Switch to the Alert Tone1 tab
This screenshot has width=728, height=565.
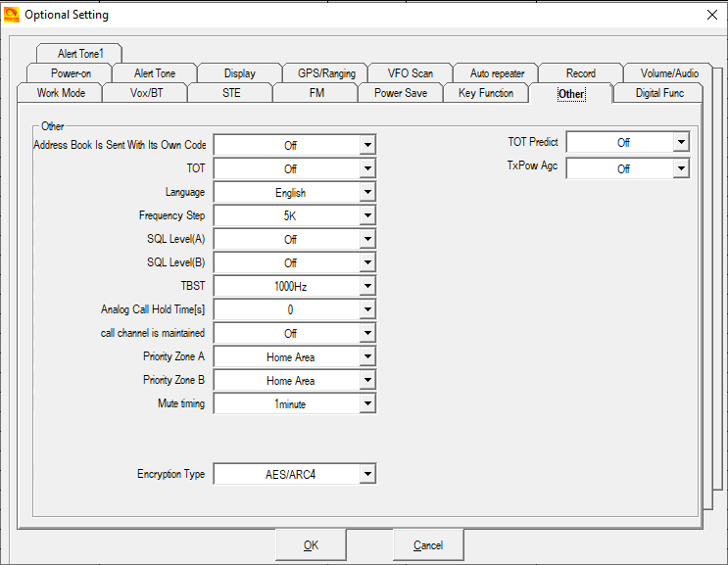point(80,53)
